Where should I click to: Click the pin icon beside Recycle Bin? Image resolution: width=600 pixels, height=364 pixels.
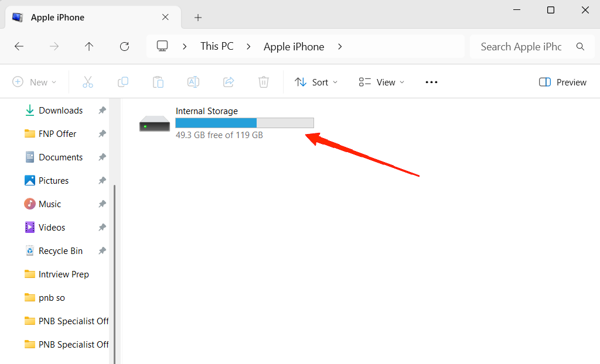click(x=102, y=251)
